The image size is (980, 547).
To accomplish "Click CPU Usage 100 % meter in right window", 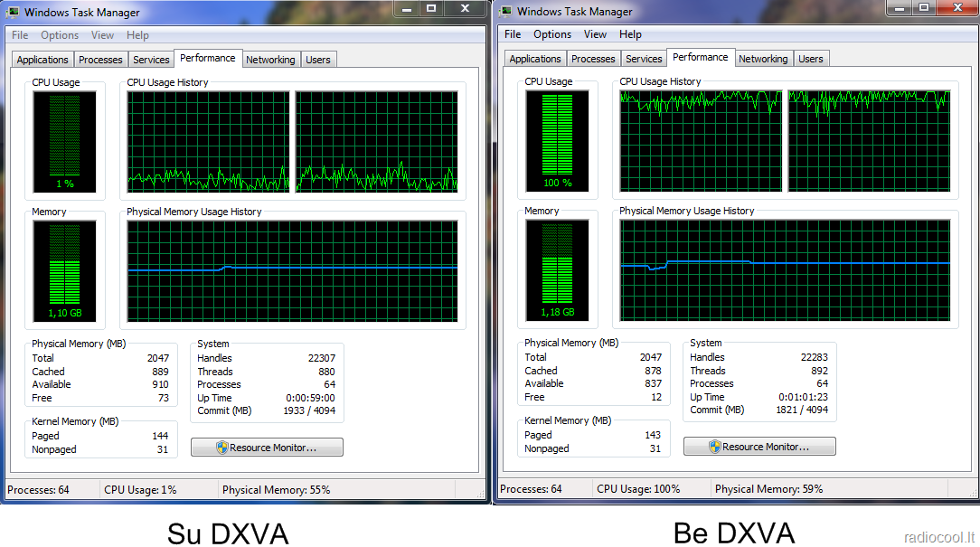I will pyautogui.click(x=557, y=141).
